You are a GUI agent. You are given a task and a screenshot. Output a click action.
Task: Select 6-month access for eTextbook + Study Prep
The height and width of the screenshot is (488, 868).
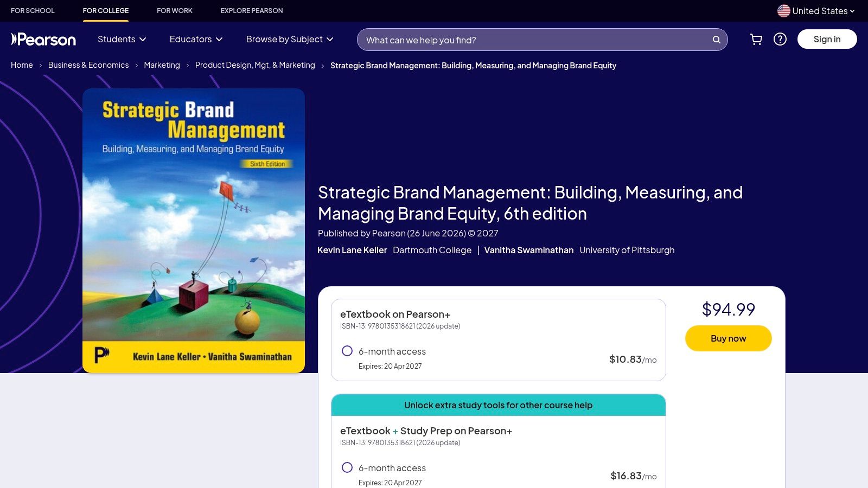tap(347, 467)
